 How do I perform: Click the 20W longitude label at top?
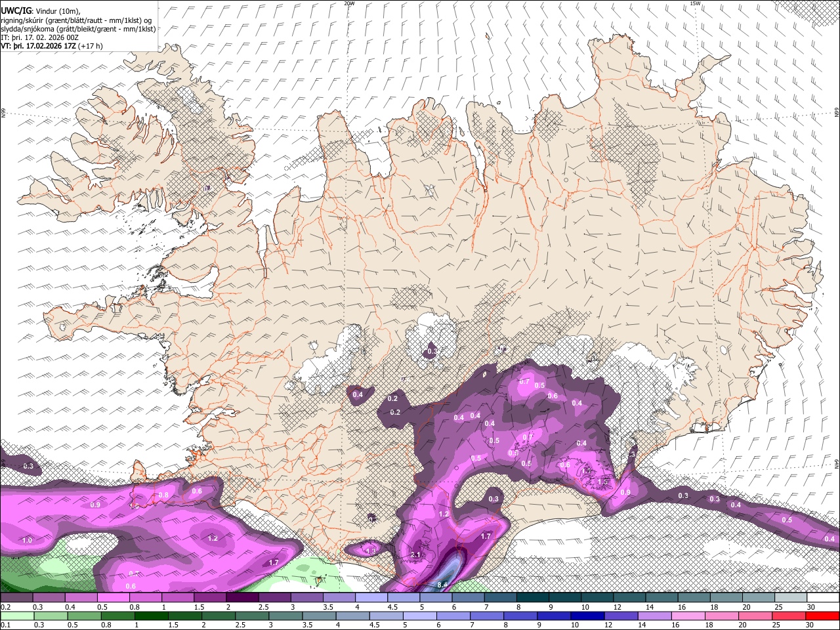click(349, 3)
